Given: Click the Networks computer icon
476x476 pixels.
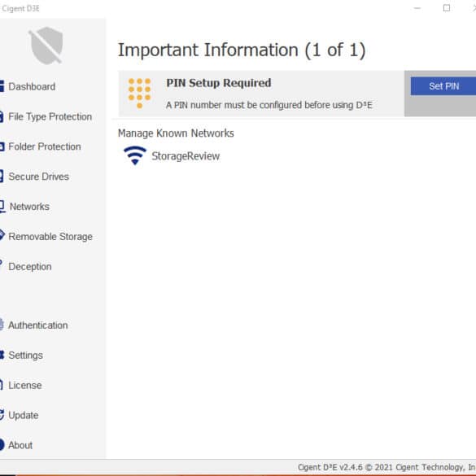Looking at the screenshot, I should [2, 207].
